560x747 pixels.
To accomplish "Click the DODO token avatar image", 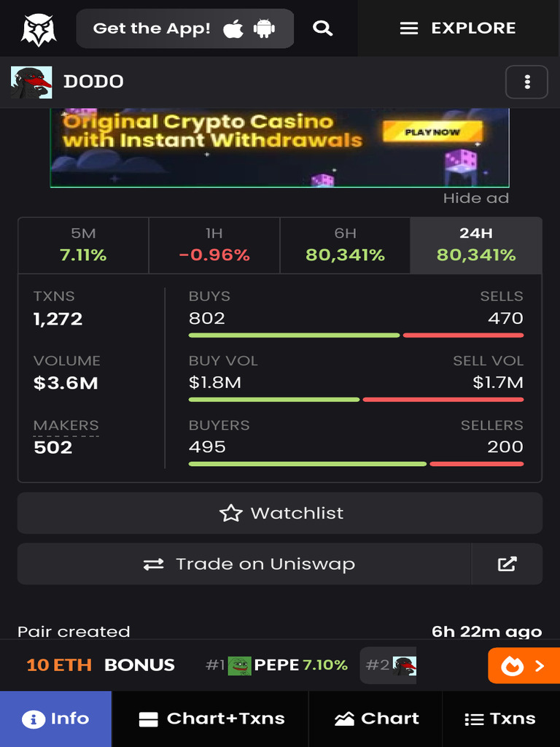I will tap(31, 82).
